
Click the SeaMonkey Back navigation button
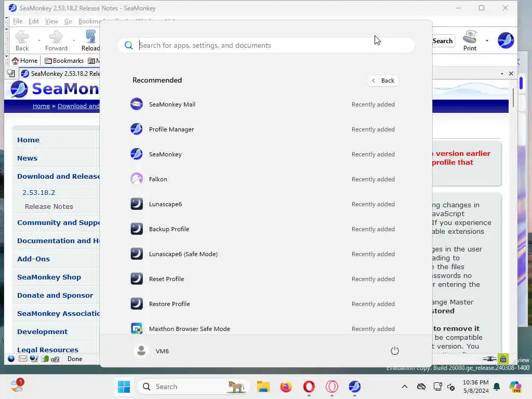tap(22, 41)
